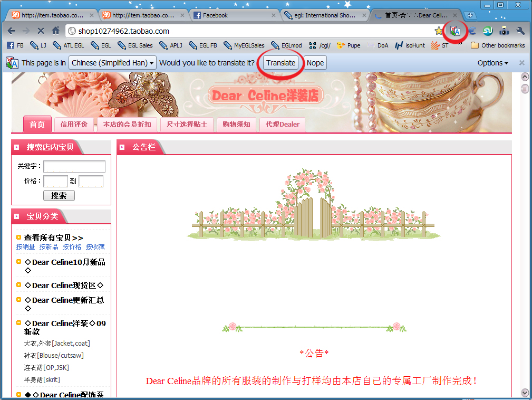Click the minimum 价格 price field
The height and width of the screenshot is (400, 532).
[x=56, y=182]
